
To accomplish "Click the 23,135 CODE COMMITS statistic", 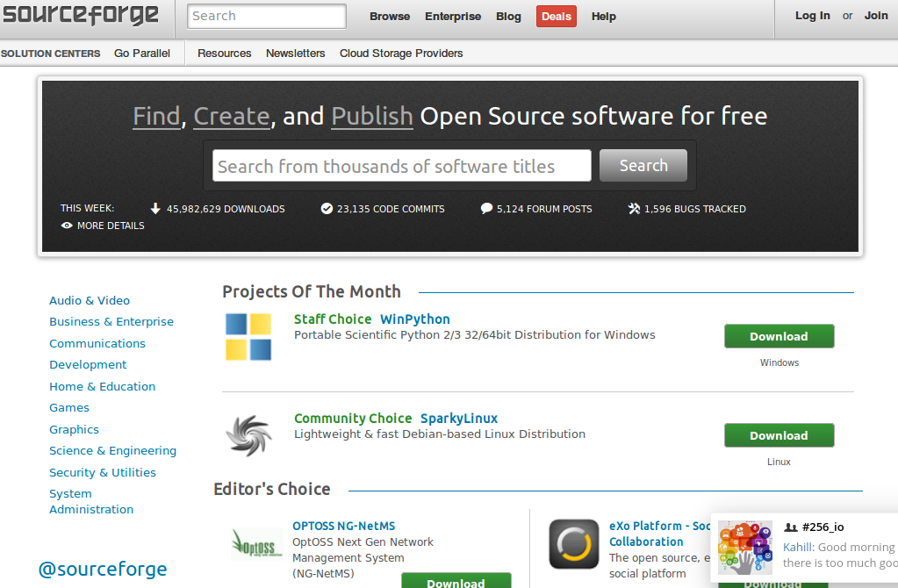I will coord(391,209).
